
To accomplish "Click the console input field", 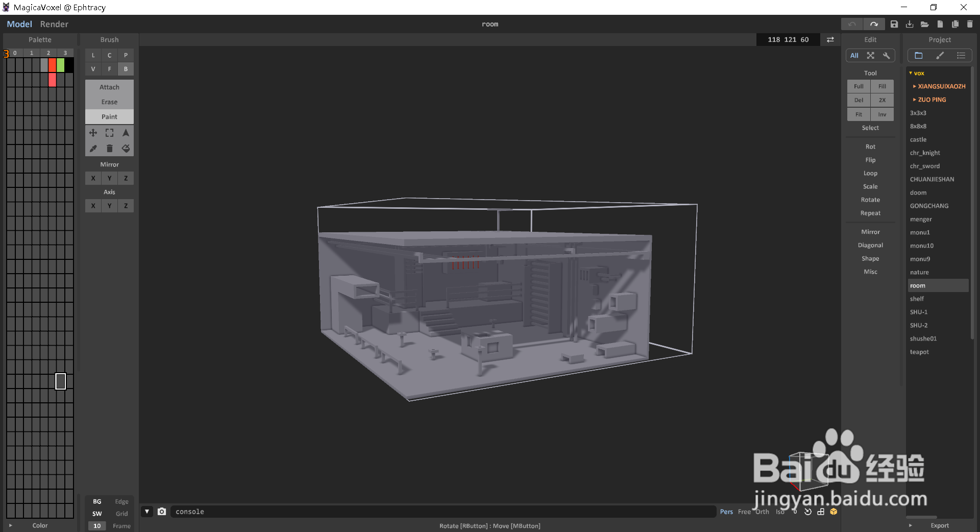I will 443,512.
